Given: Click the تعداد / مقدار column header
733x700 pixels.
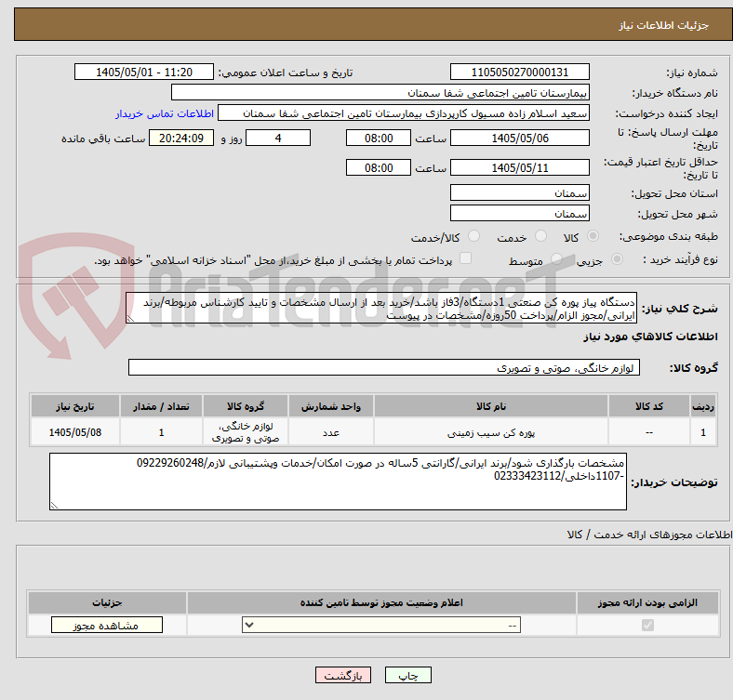Looking at the screenshot, I should pos(161,406).
